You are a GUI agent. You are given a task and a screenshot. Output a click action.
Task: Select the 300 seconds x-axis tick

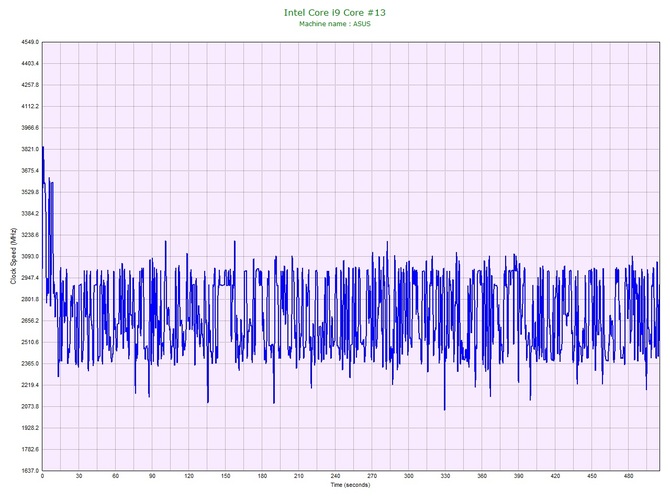pyautogui.click(x=408, y=476)
